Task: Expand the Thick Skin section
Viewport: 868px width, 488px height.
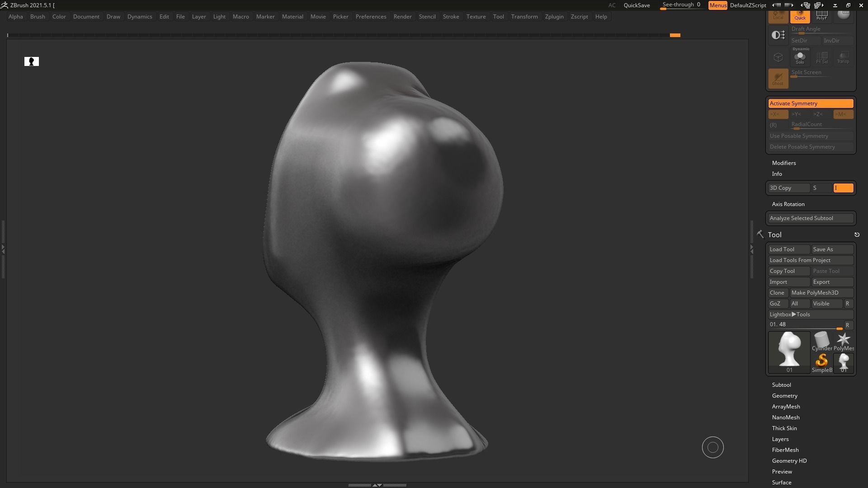Action: [x=784, y=428]
